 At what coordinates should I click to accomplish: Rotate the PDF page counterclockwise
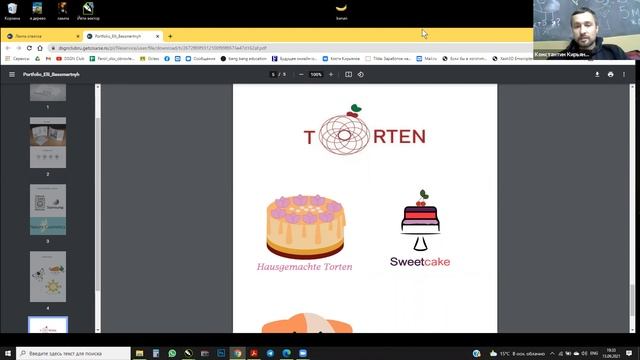point(361,75)
